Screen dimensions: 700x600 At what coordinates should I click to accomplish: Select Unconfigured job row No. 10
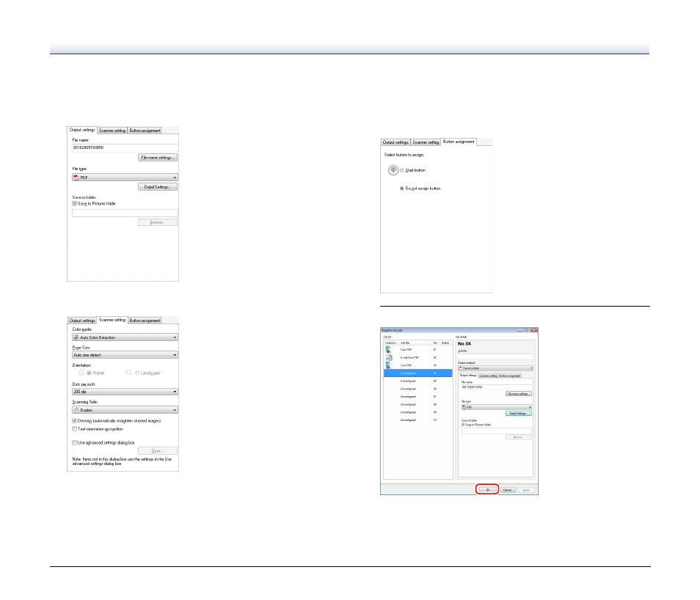(x=418, y=420)
